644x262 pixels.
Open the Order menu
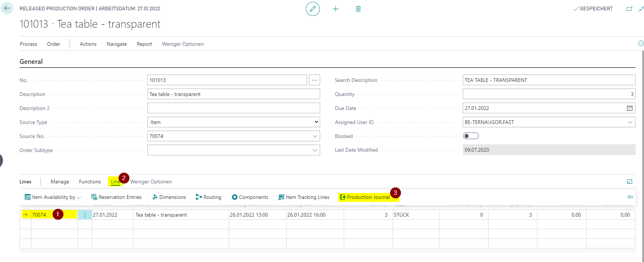coord(53,44)
